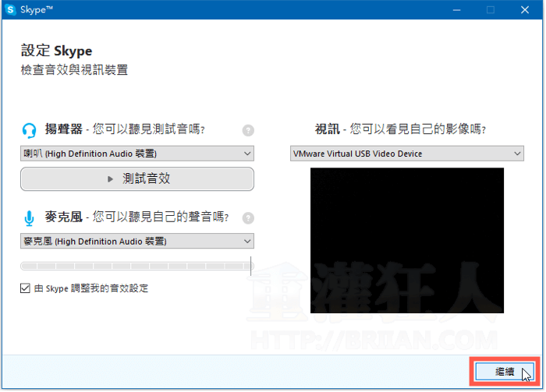Viewport: 546px width, 392px height.
Task: Uncheck 由 Skype 調整我的音效設定 checkbox
Action: pyautogui.click(x=26, y=288)
